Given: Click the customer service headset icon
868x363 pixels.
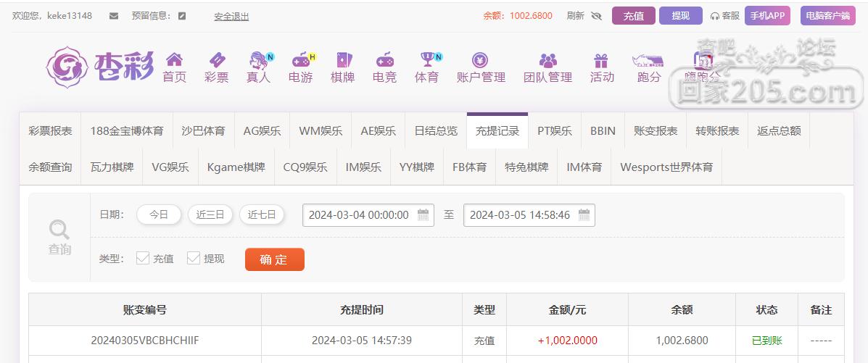Looking at the screenshot, I should click(715, 16).
